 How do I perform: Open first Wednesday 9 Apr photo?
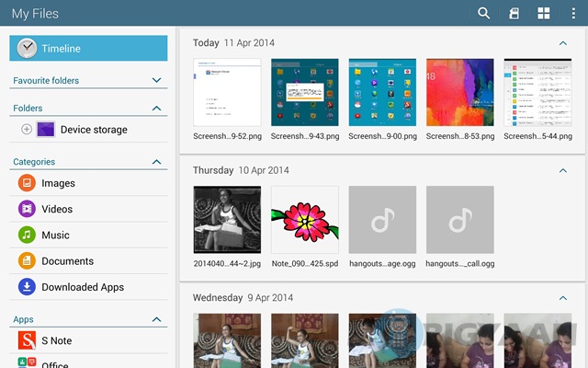coord(227,340)
